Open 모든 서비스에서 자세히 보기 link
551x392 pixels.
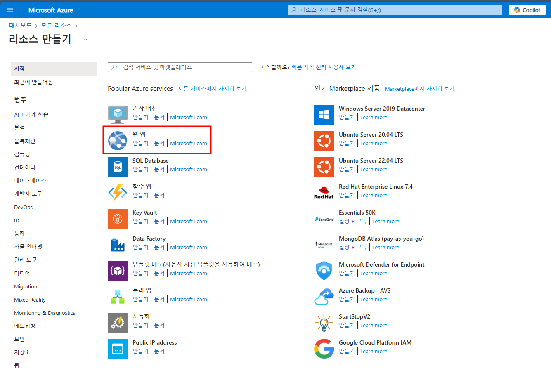(212, 89)
